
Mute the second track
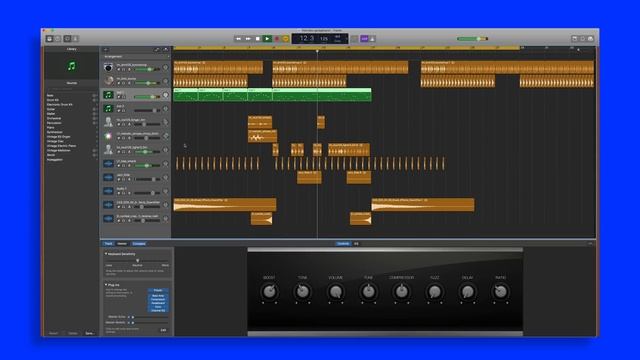click(119, 83)
